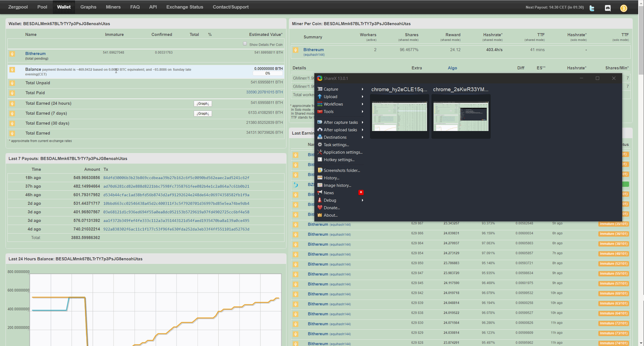Click the Image history icon
Image resolution: width=644 pixels, height=346 pixels.
pyautogui.click(x=320, y=185)
